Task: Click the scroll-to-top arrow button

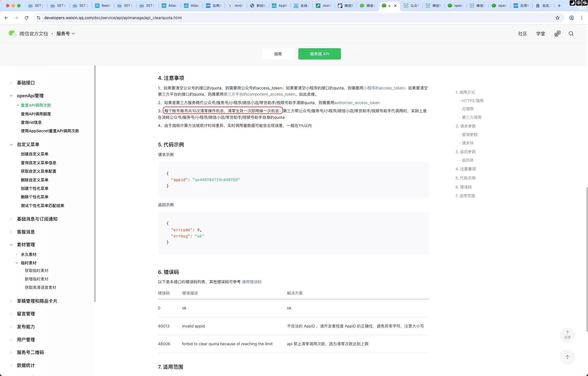Action: 567,357
